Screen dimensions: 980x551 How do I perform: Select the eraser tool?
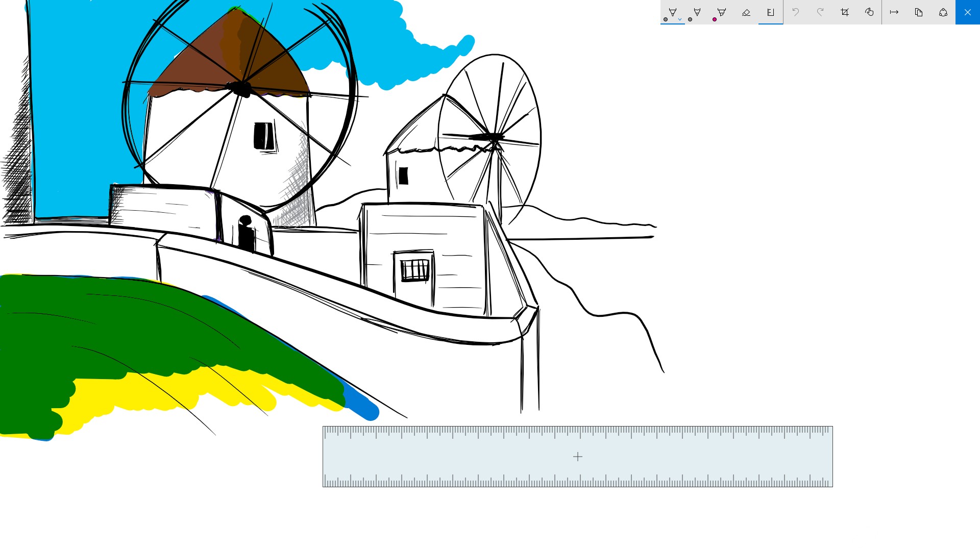point(746,12)
